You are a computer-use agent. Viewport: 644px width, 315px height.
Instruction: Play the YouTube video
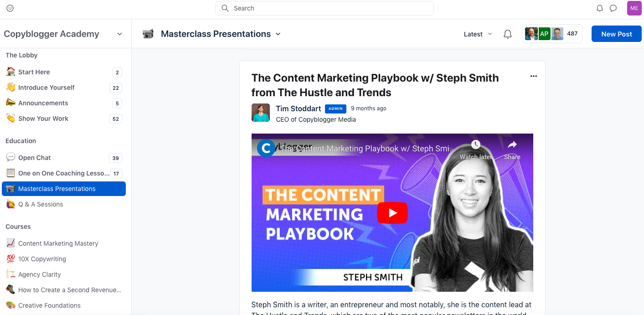(392, 213)
